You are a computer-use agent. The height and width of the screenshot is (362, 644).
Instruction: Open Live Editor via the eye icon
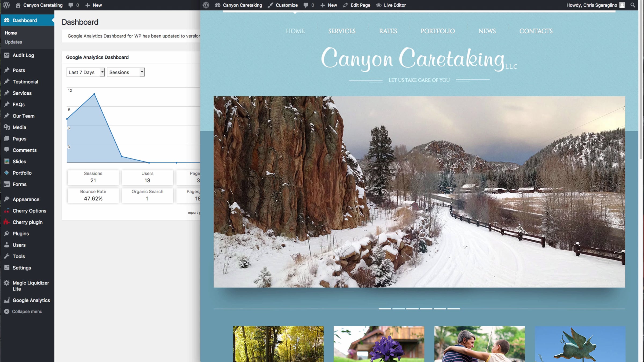[x=378, y=5]
